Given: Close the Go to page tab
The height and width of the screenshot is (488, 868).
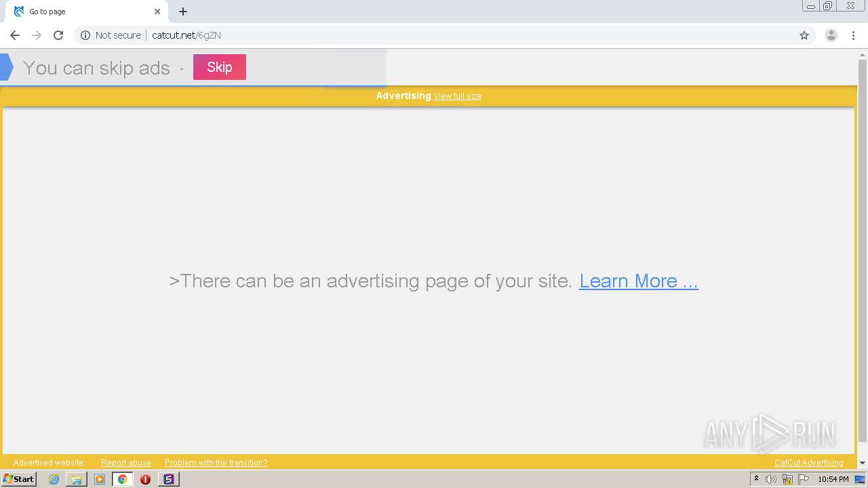Looking at the screenshot, I should [x=157, y=12].
